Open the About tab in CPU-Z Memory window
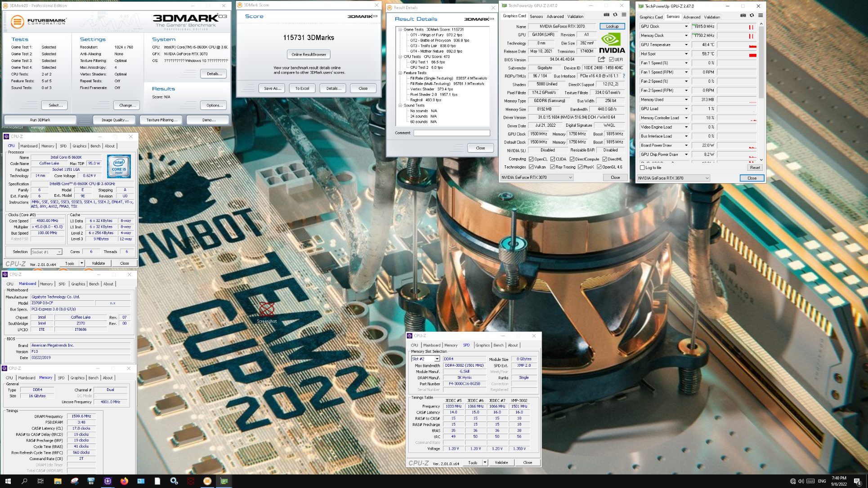The width and height of the screenshot is (868, 488). (108, 378)
